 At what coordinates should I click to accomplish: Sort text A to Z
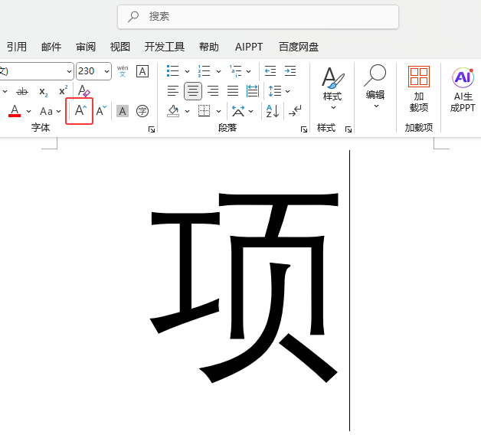(273, 111)
